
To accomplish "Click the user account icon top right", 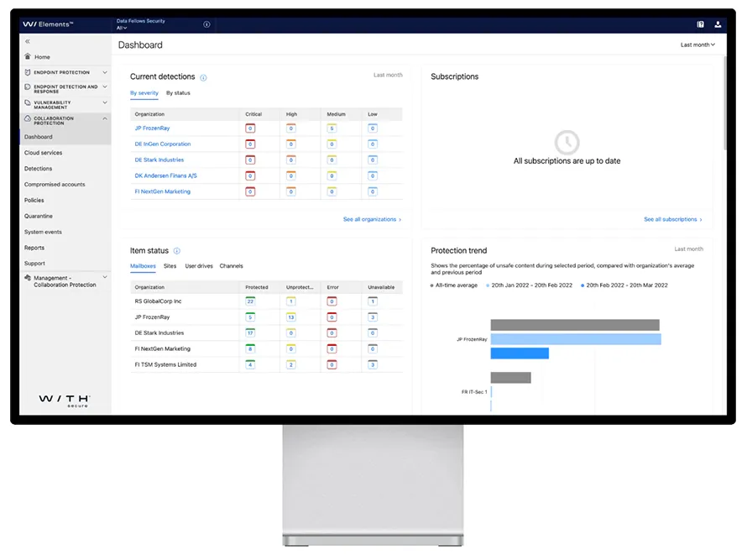I will pyautogui.click(x=718, y=24).
